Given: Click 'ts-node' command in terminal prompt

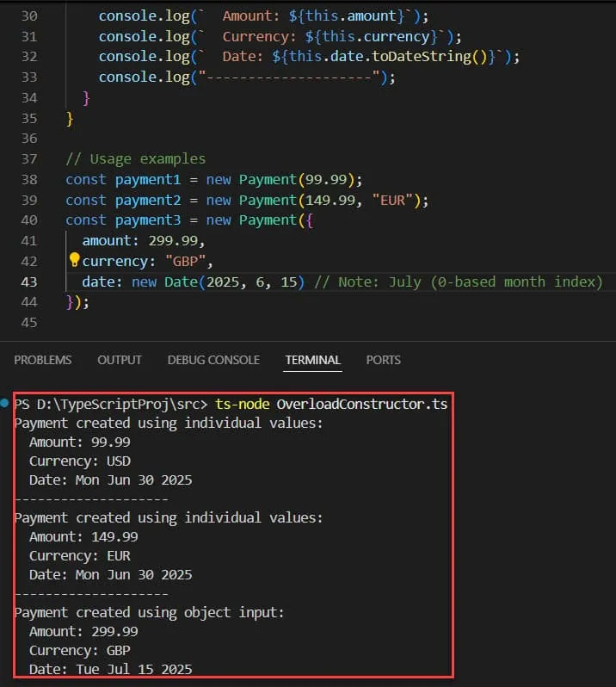Looking at the screenshot, I should tap(242, 404).
